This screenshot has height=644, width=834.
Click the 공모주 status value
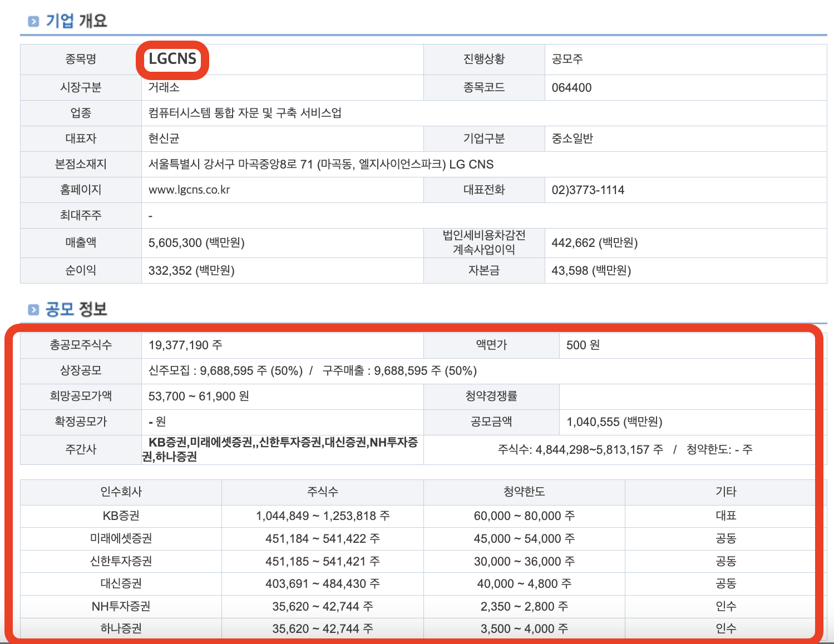click(x=567, y=59)
